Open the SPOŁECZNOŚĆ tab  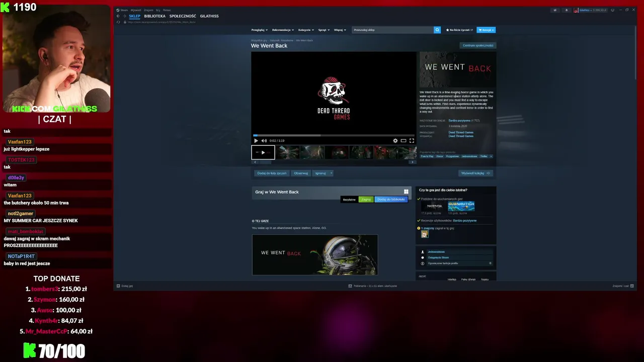183,16
